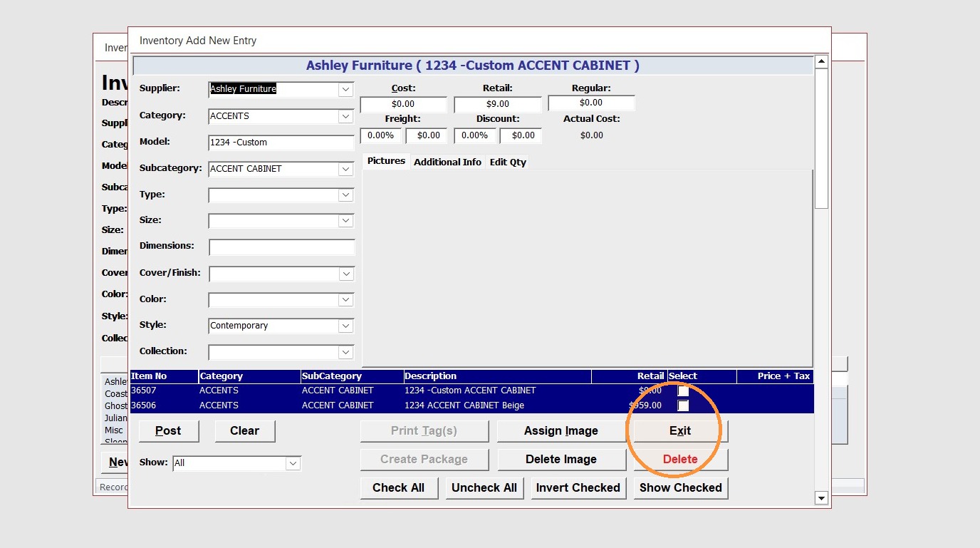Open the Color dropdown
The image size is (980, 548).
346,300
